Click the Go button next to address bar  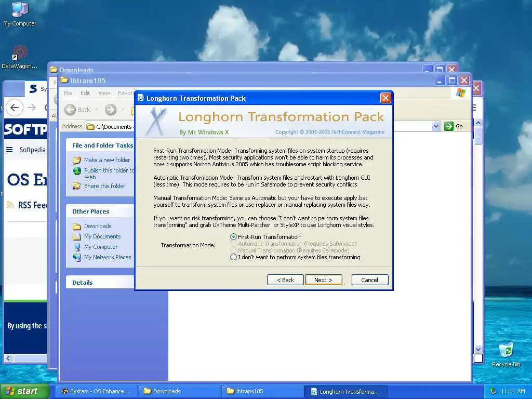click(454, 126)
